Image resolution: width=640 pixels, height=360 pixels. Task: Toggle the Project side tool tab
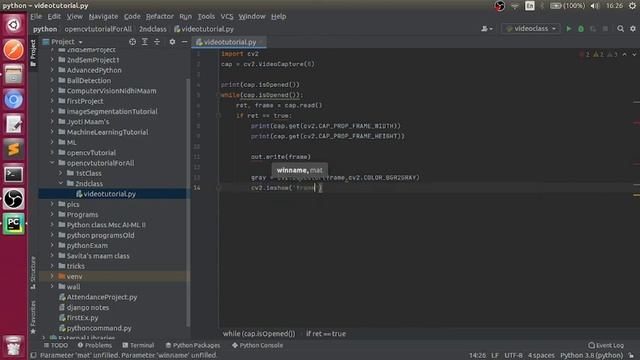click(33, 53)
